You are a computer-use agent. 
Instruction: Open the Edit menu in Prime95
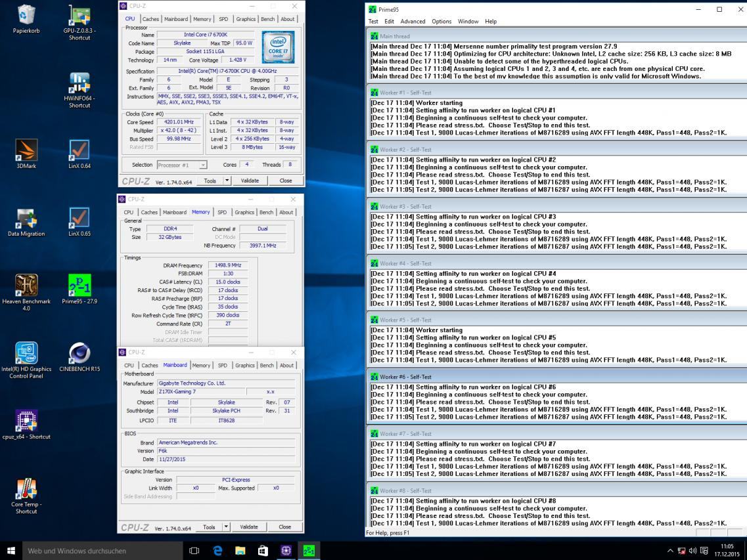click(389, 22)
